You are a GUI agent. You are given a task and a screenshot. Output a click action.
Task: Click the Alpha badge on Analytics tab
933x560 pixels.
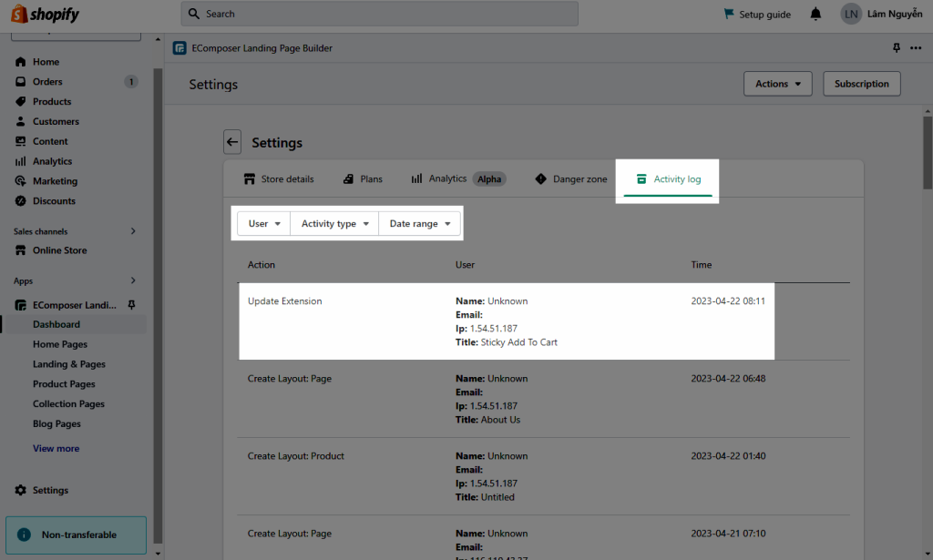point(489,179)
